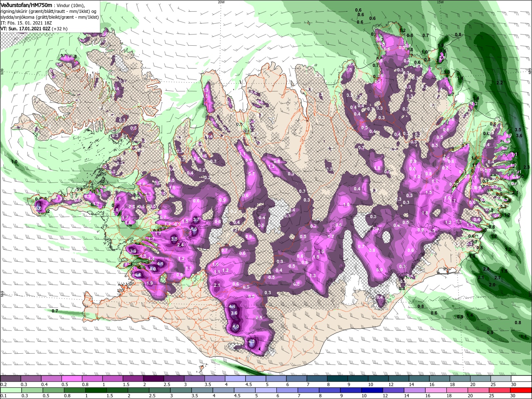Click the '2.4' snowfall value on the map
This screenshot has width=532, height=399.
coord(180,245)
